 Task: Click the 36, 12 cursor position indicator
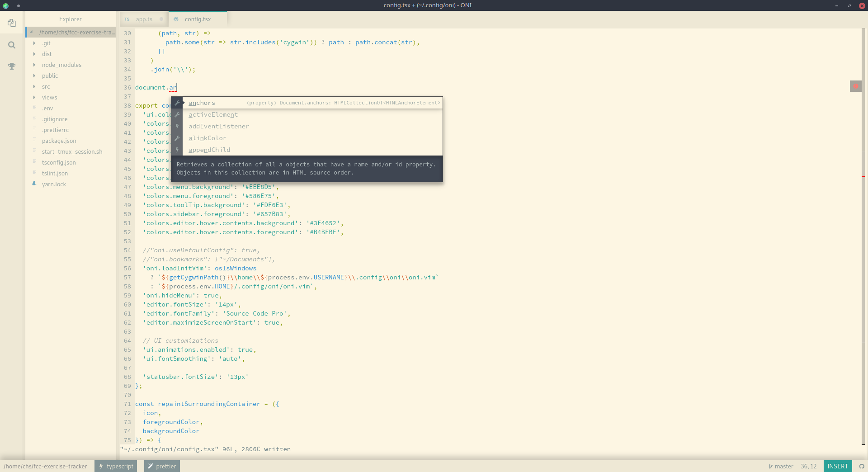tap(809, 466)
